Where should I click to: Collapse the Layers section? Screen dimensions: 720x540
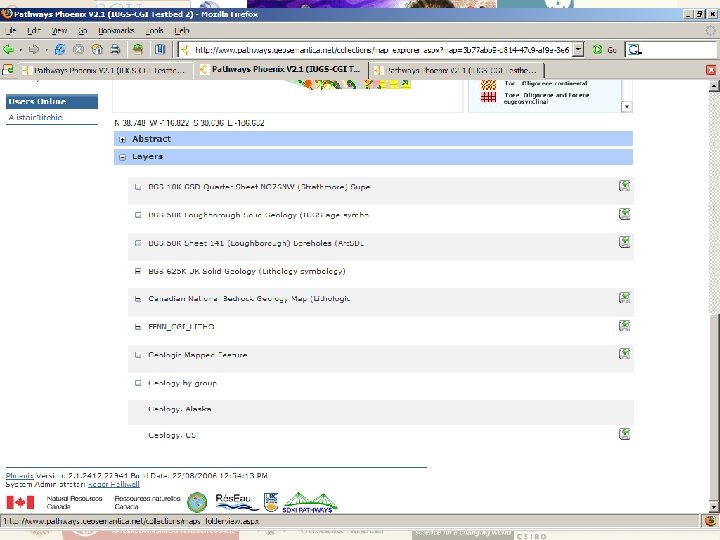coord(122,157)
